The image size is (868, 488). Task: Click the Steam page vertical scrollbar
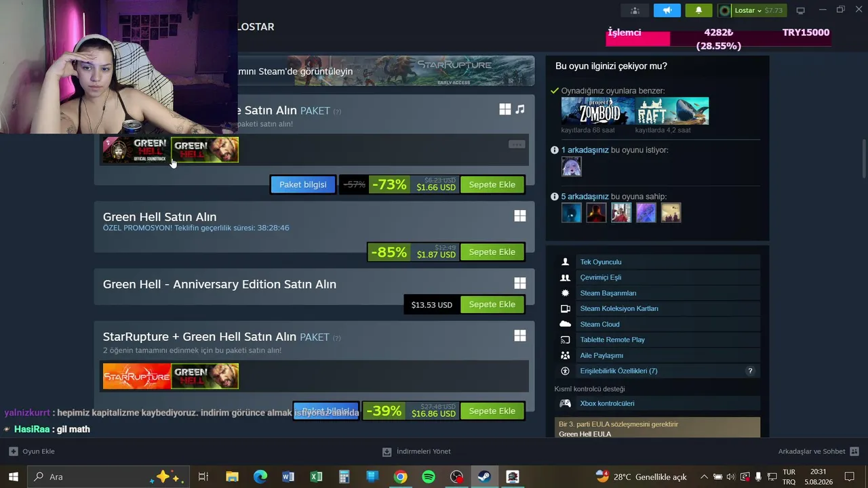(x=864, y=159)
